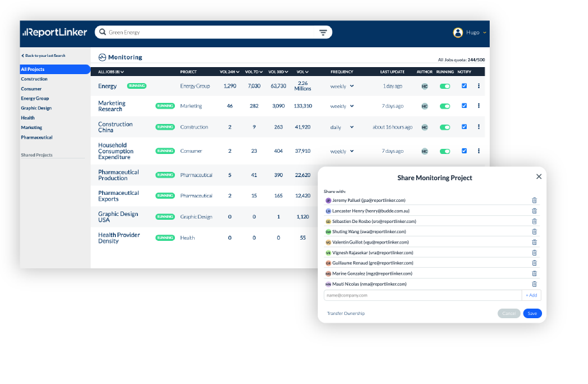This screenshot has width=588, height=384.
Task: Click the Hugo user avatar icon
Action: 458,33
